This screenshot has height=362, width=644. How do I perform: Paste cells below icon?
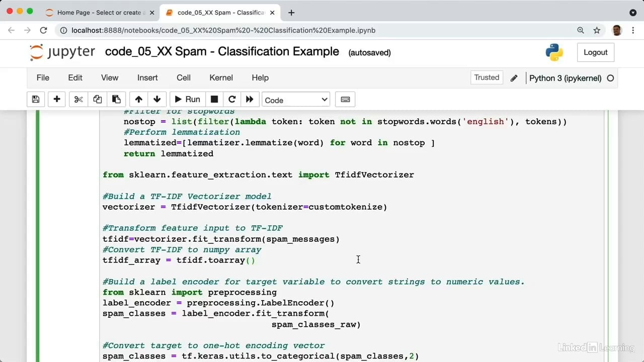click(x=116, y=100)
